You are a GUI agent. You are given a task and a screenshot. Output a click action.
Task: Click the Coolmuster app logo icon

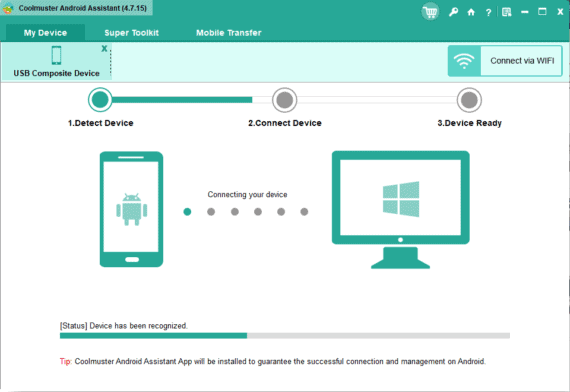tap(8, 8)
